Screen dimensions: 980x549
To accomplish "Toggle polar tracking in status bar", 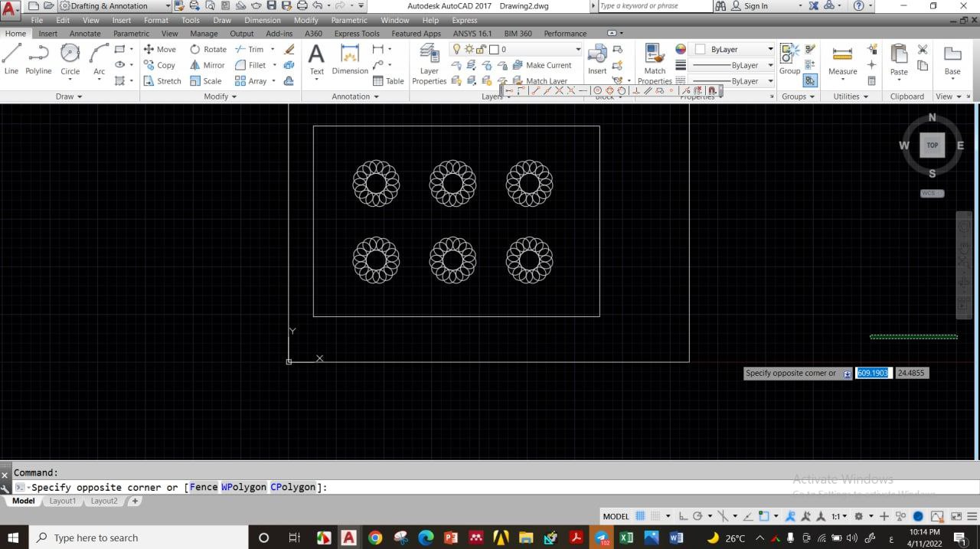I will coord(697,516).
